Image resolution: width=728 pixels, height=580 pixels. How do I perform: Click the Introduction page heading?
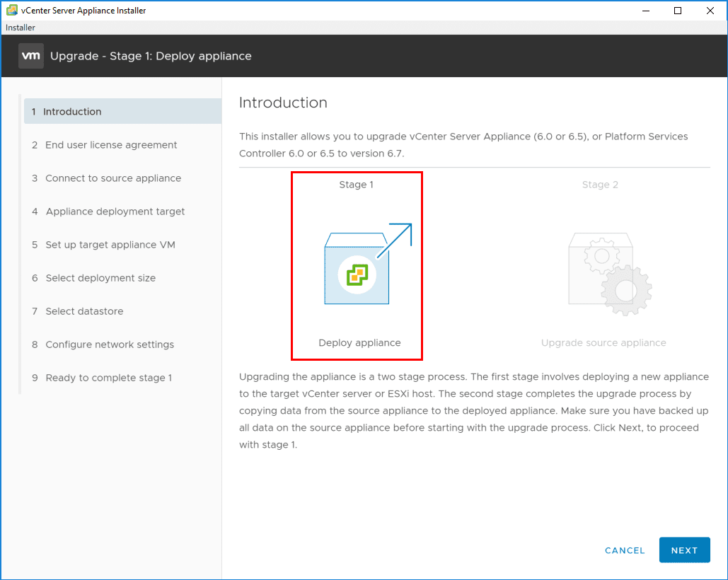283,103
